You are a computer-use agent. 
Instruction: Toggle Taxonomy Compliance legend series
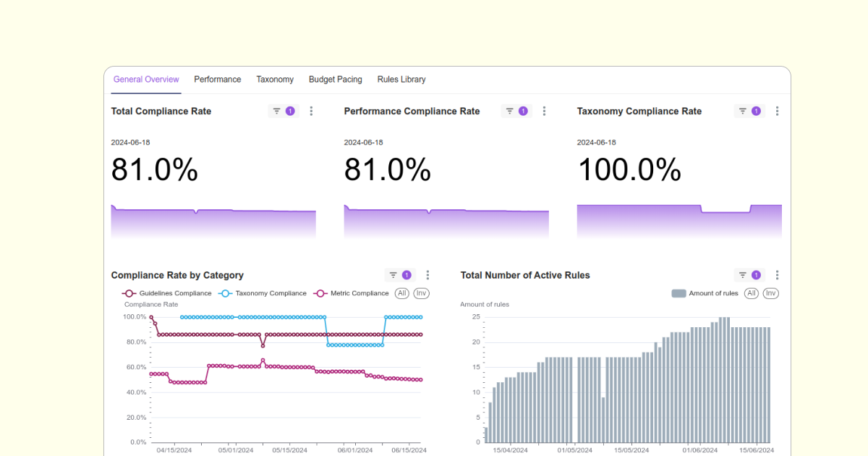coord(263,293)
